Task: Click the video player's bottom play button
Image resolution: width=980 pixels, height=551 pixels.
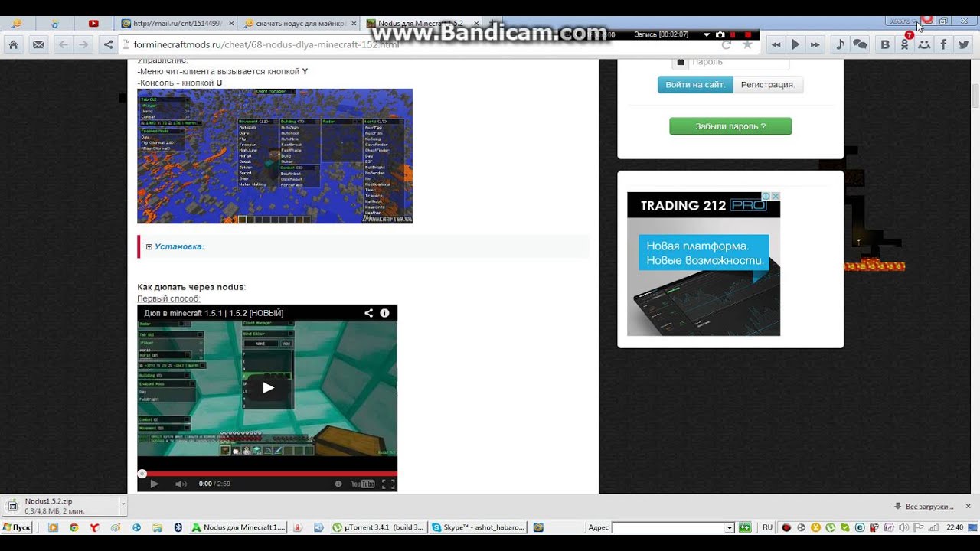Action: tap(154, 484)
